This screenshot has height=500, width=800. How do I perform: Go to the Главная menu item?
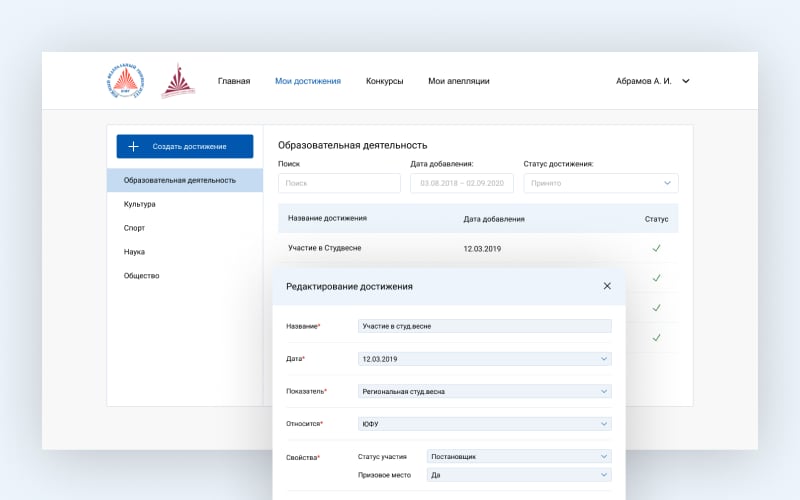(x=234, y=81)
